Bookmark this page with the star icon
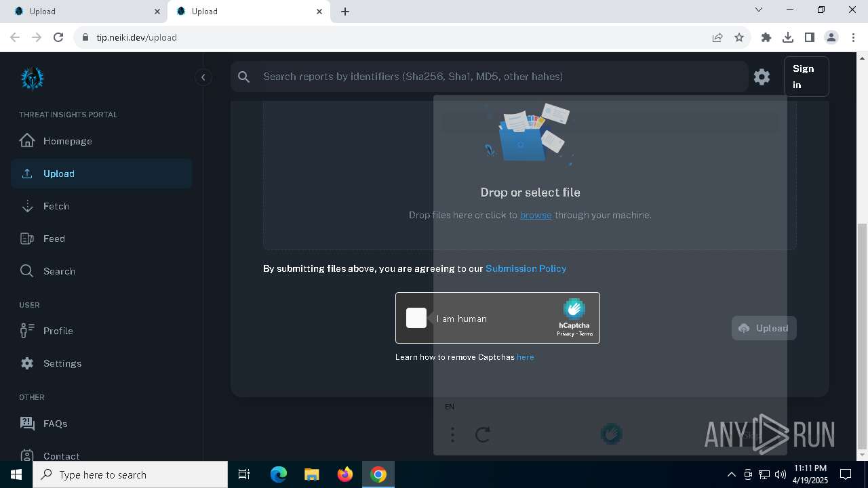868x488 pixels. pos(739,37)
